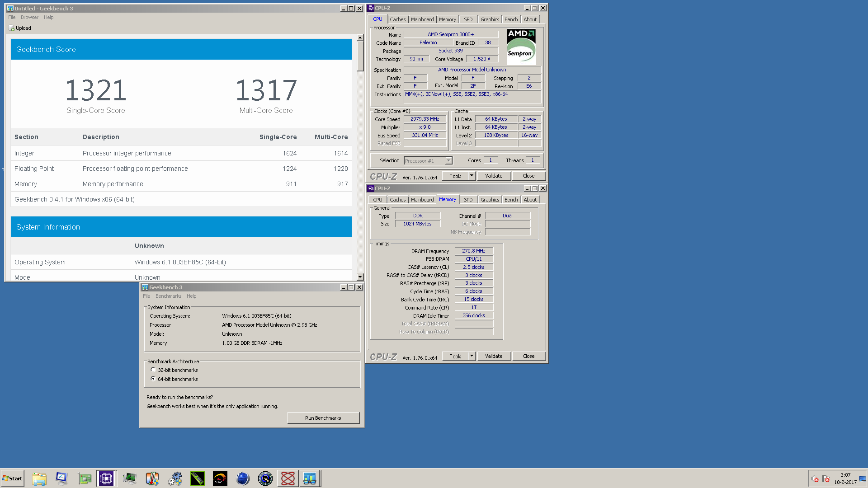868x488 pixels.
Task: Open the Windows Start button
Action: [12, 479]
